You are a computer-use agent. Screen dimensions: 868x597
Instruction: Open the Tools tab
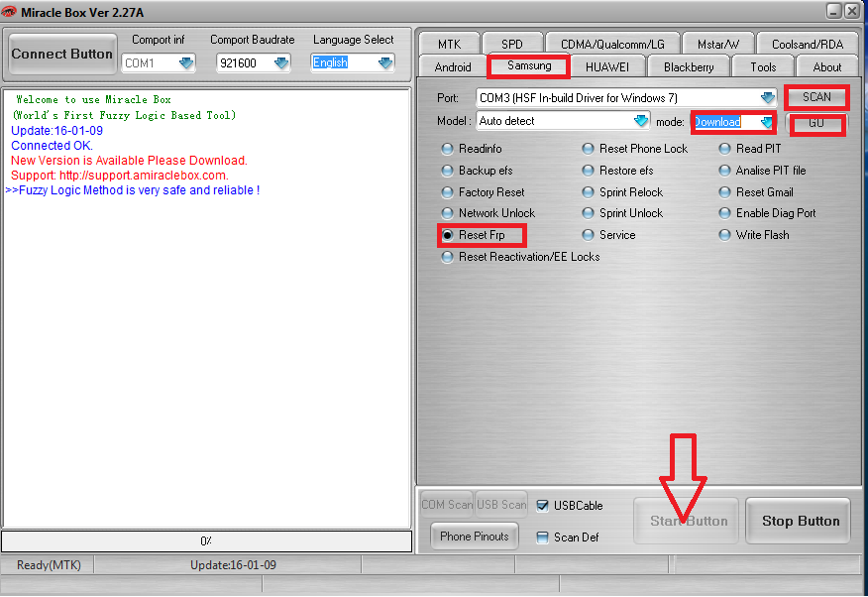(763, 67)
